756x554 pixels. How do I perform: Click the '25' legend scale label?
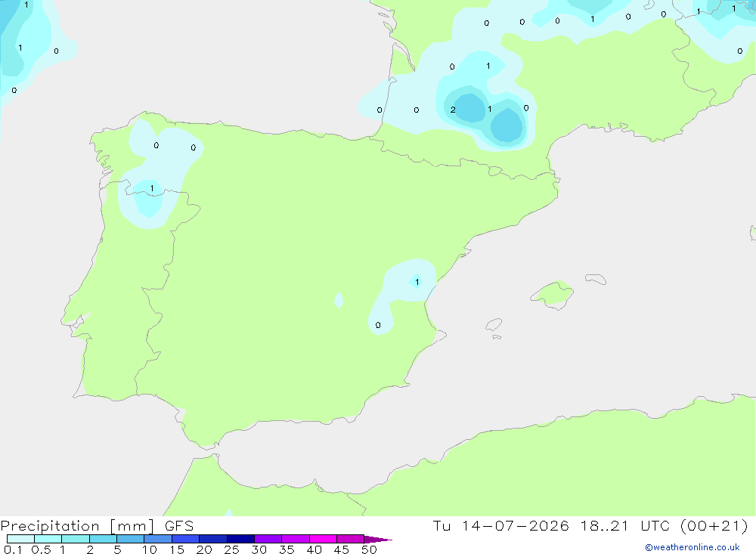click(231, 549)
